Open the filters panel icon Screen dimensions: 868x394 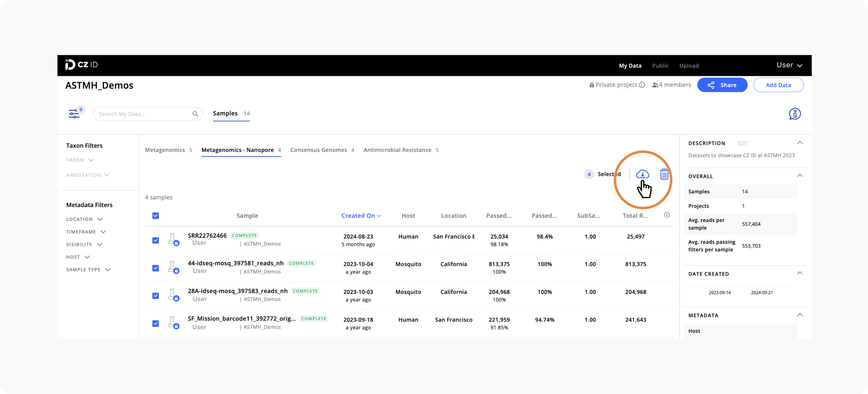click(74, 114)
